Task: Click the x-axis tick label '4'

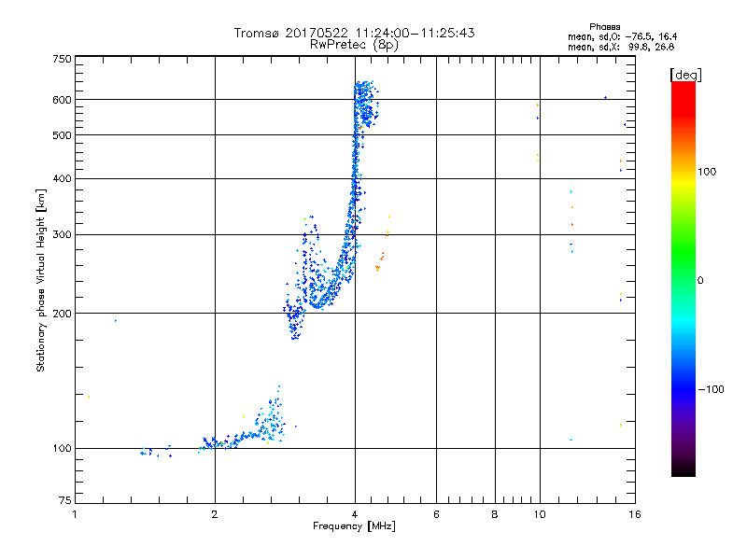Action: pyautogui.click(x=355, y=514)
